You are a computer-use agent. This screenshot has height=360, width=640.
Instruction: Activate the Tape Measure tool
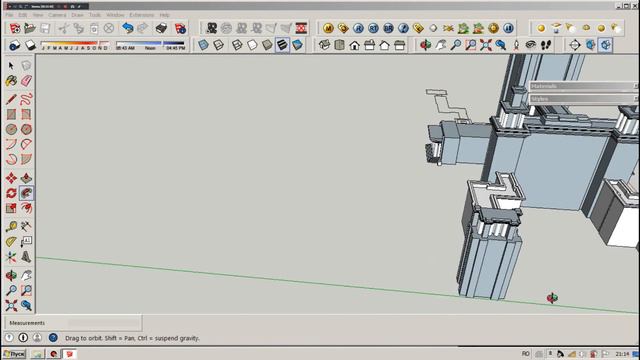[11, 227]
